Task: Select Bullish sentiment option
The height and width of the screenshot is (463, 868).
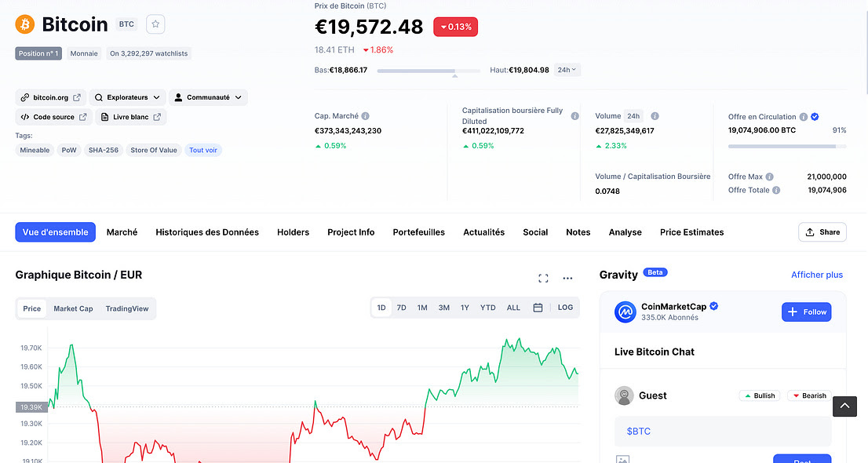Action: [x=760, y=396]
